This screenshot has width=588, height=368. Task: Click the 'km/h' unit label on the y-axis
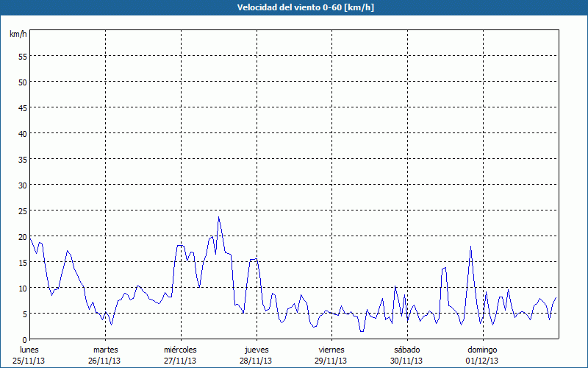pyautogui.click(x=18, y=35)
